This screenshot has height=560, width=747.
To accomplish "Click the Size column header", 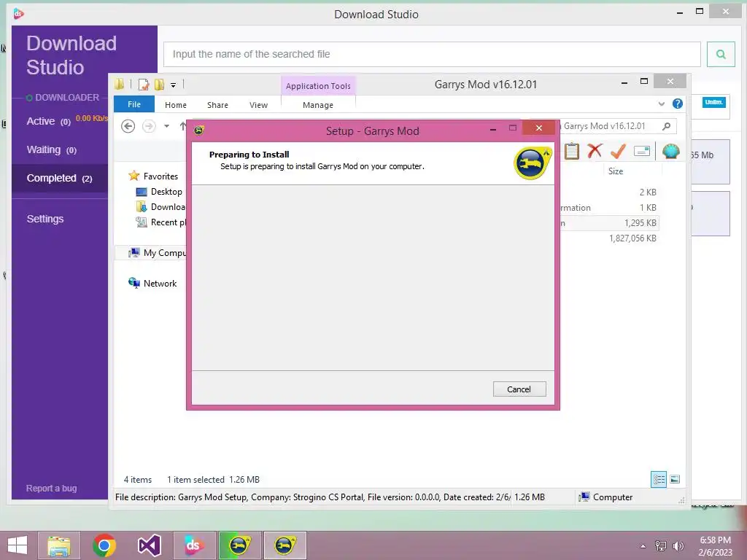I will (x=615, y=171).
